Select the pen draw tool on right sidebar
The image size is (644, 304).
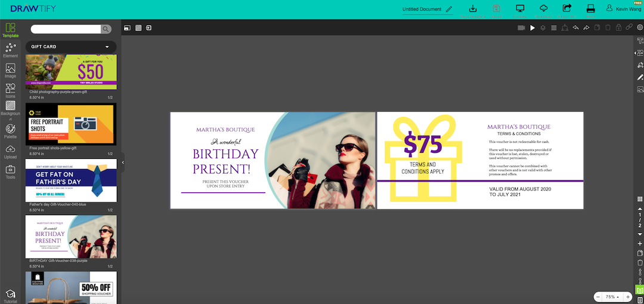(x=640, y=77)
